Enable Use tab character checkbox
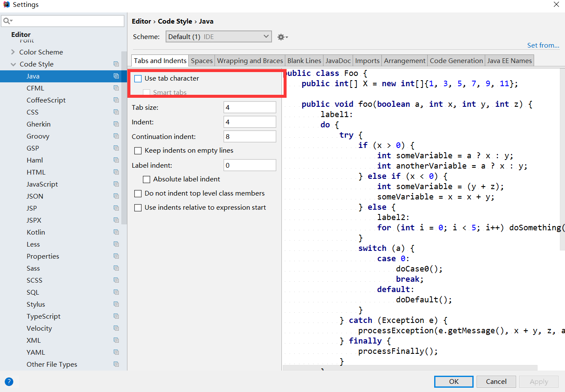 [x=138, y=78]
